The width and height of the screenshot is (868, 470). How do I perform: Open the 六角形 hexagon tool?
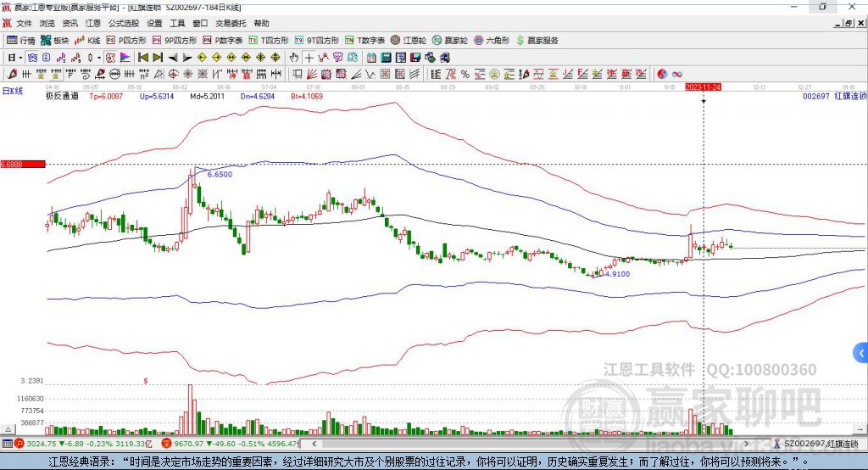pyautogui.click(x=492, y=41)
